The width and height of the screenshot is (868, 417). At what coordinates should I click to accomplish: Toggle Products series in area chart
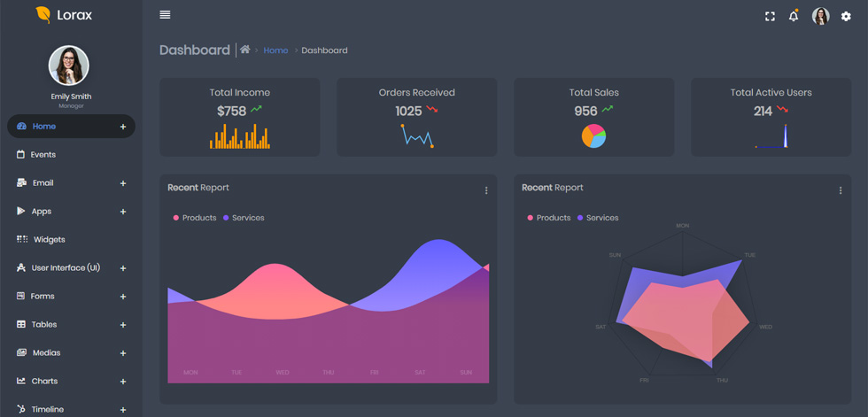(194, 218)
